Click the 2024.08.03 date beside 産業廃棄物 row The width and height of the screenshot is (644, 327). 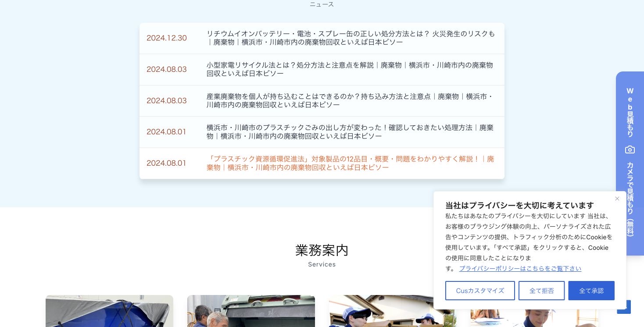167,101
